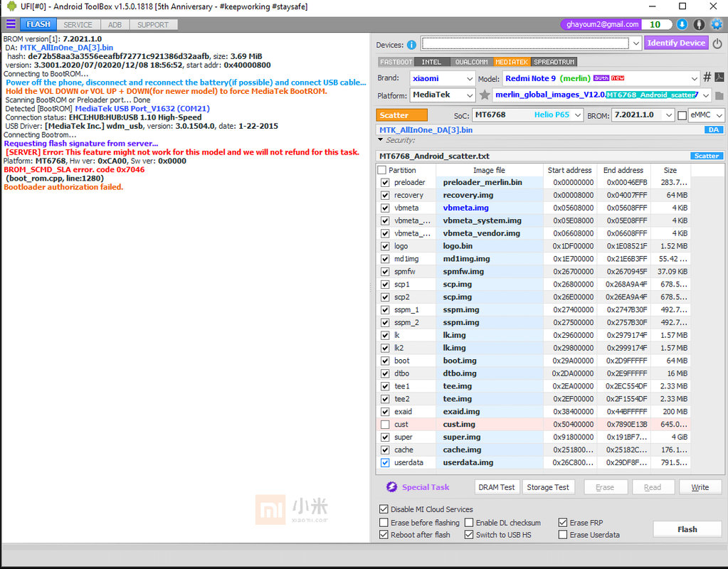Viewport: 728px width, 569px height.
Task: Toggle Erase FRP checkbox
Action: point(563,523)
